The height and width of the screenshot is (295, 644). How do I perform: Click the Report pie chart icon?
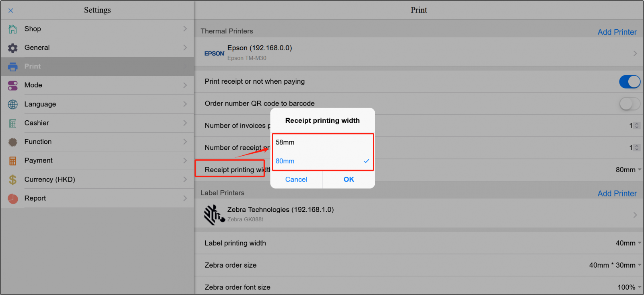pyautogui.click(x=13, y=198)
